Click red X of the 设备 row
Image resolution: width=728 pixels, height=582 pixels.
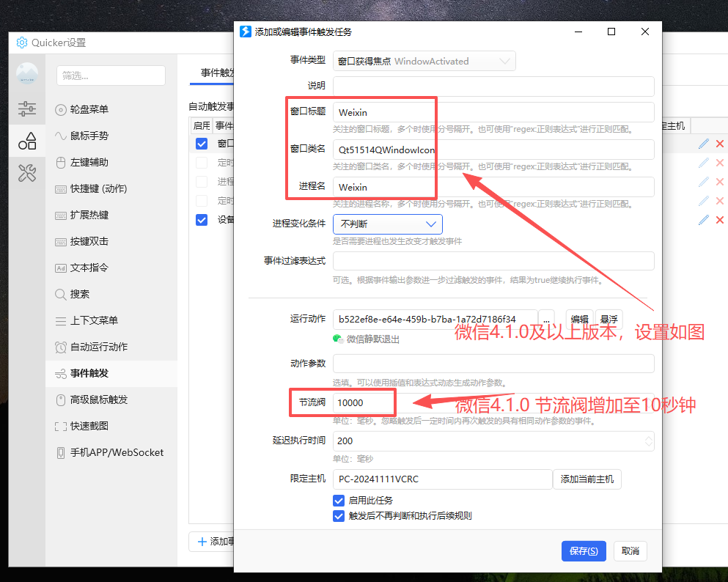[720, 219]
